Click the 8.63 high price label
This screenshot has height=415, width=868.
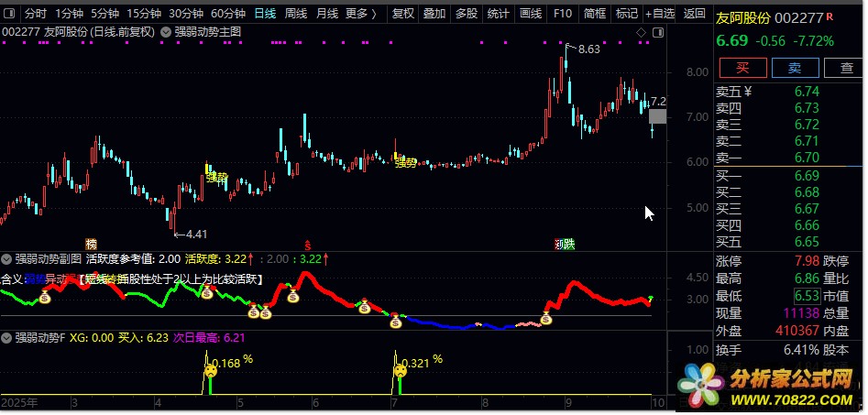point(589,49)
